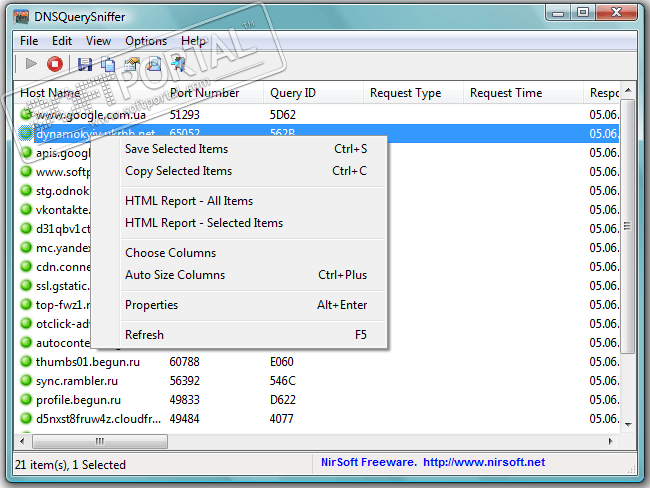Click the green icon beside mc.yandex row
Viewport: 650px width, 488px height.
point(26,248)
